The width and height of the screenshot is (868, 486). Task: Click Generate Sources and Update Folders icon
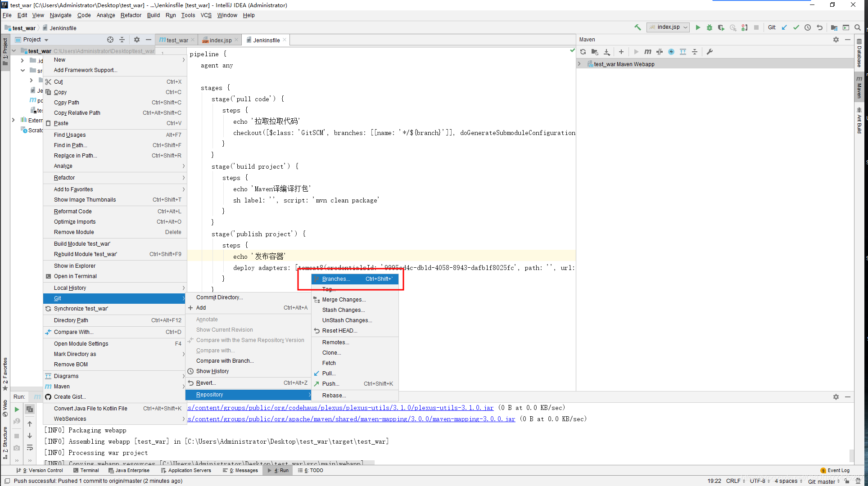[595, 52]
